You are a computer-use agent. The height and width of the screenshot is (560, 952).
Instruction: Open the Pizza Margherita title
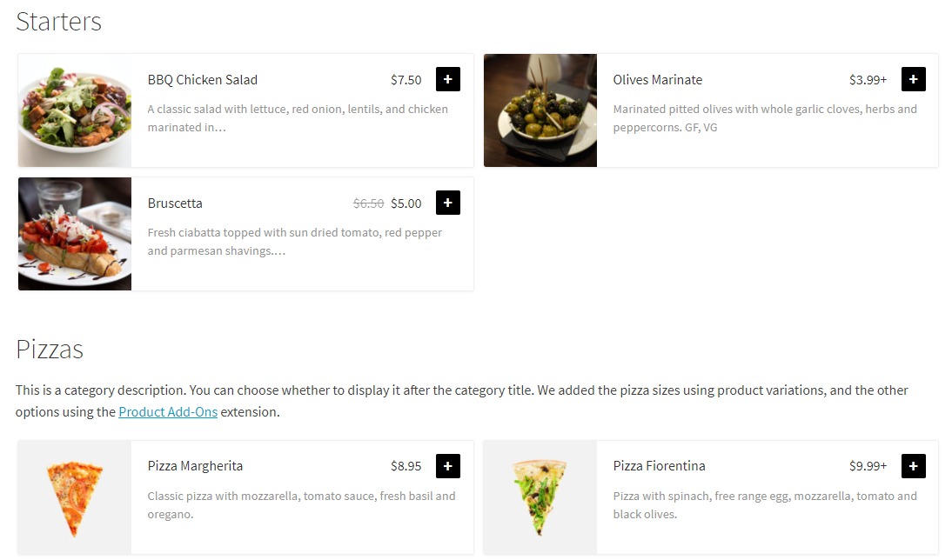pos(195,466)
